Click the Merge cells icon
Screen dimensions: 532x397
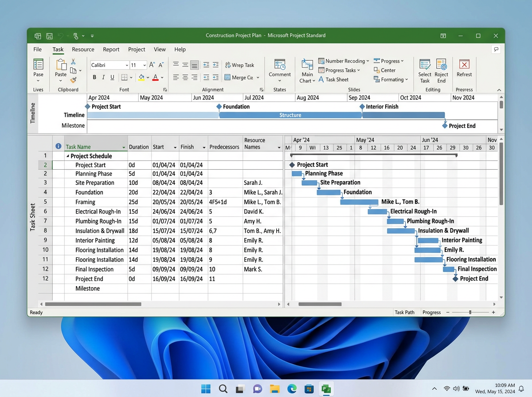click(x=228, y=78)
